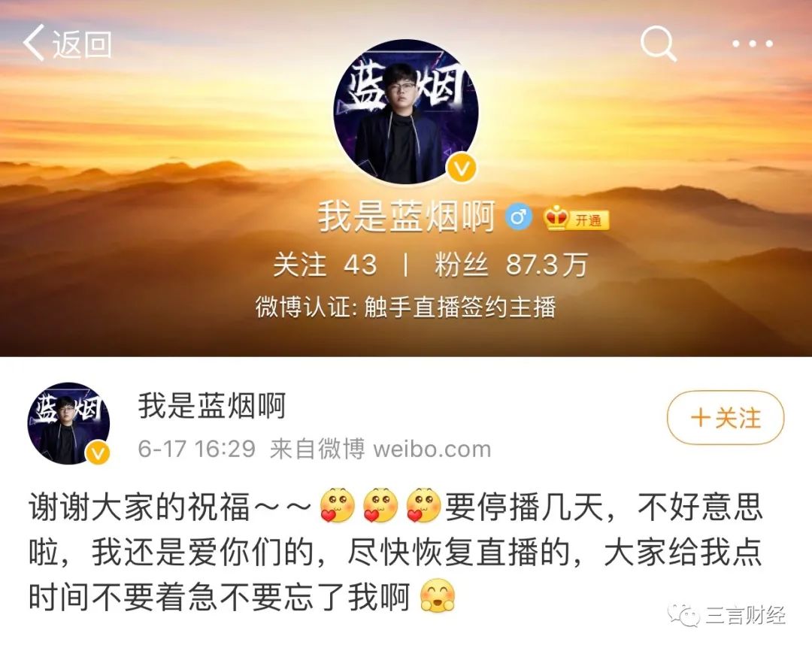Open the post author name 我是蓝烟啊
The image size is (812, 651).
(x=212, y=405)
